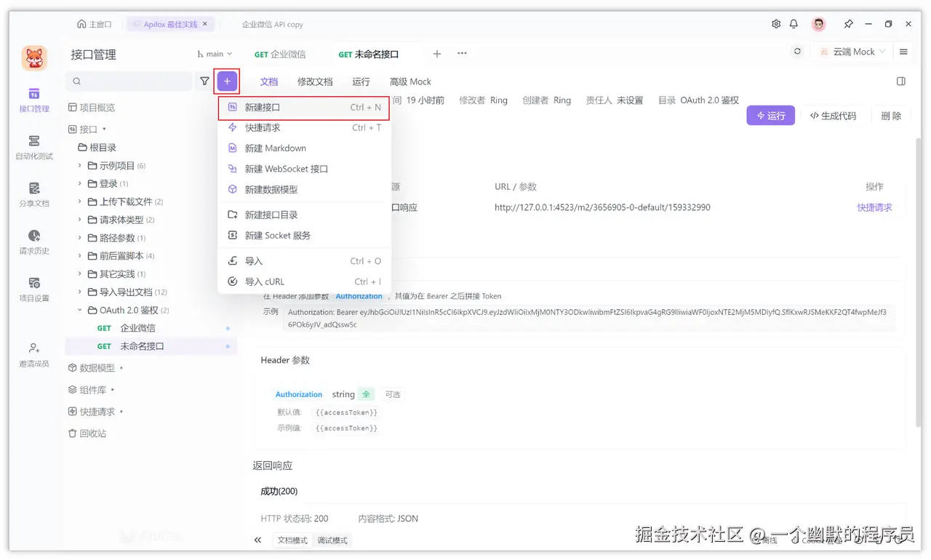
Task: Select 新建 WebSocket 接口 menu item
Action: (304, 169)
